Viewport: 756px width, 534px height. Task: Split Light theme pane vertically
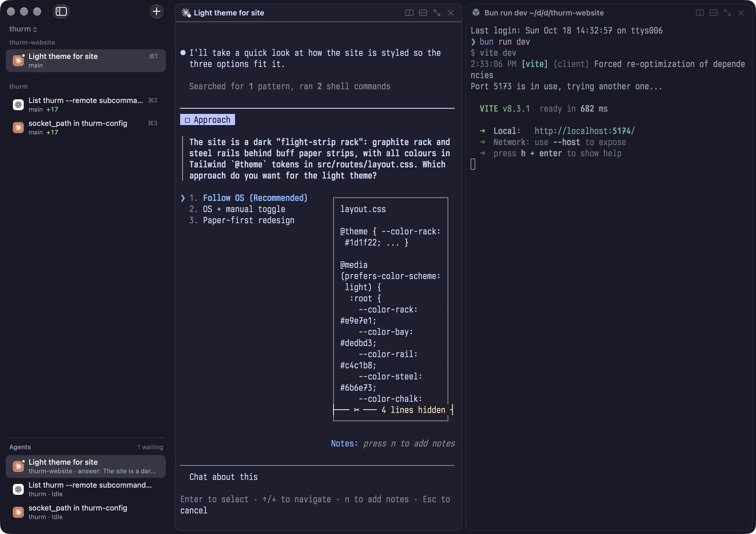coord(409,13)
